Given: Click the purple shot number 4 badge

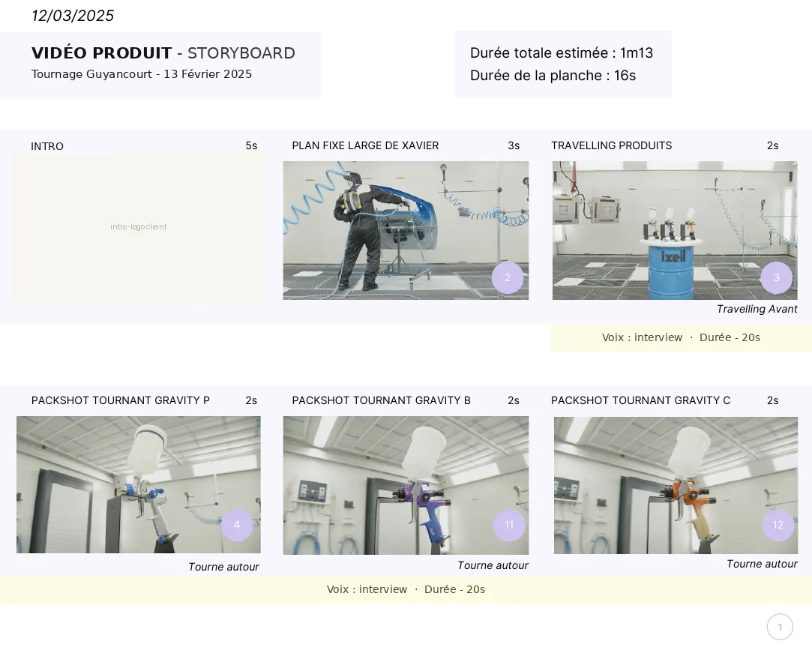Looking at the screenshot, I should 237,526.
